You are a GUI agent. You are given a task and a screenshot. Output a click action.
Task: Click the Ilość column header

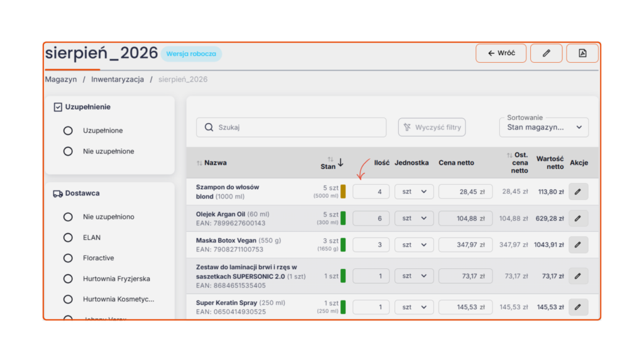pyautogui.click(x=382, y=163)
